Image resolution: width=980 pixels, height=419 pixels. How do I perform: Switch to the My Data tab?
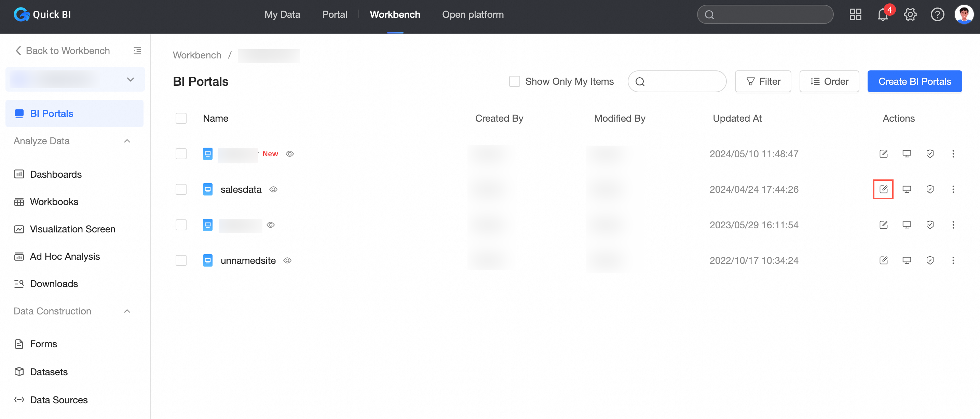[282, 14]
